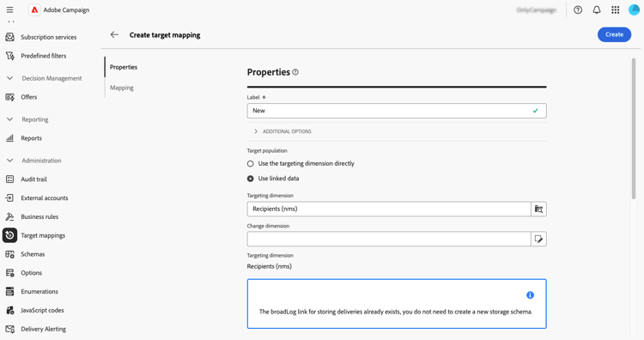Select Use linked data option
This screenshot has height=340, width=644.
pos(250,179)
